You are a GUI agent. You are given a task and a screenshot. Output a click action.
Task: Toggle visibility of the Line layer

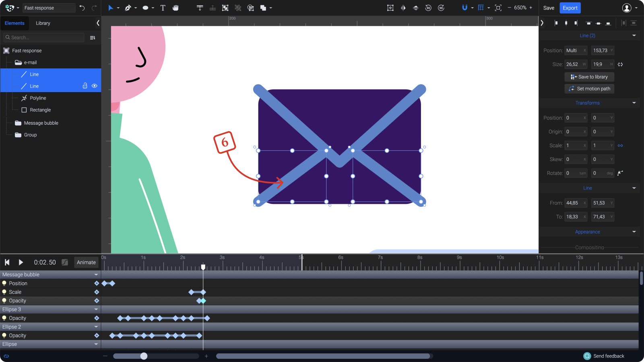[x=95, y=86]
